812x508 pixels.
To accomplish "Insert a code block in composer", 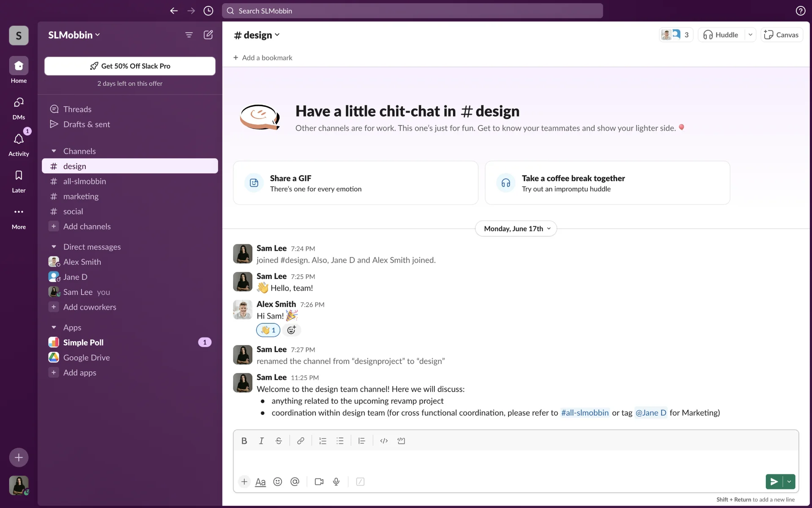I will 401,441.
